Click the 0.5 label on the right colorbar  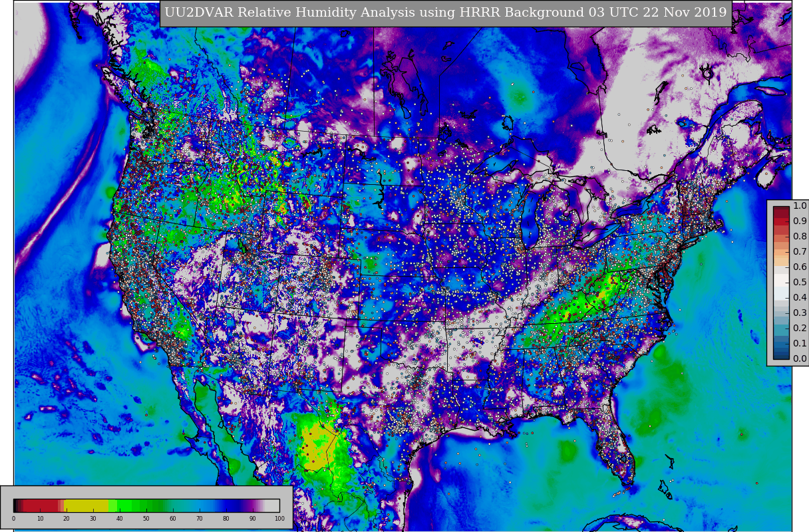[800, 283]
